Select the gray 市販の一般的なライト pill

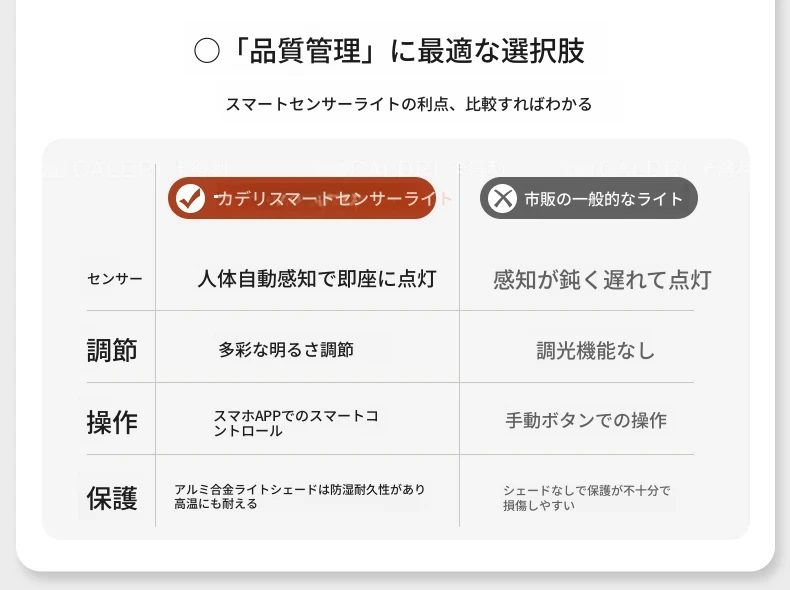coord(588,198)
